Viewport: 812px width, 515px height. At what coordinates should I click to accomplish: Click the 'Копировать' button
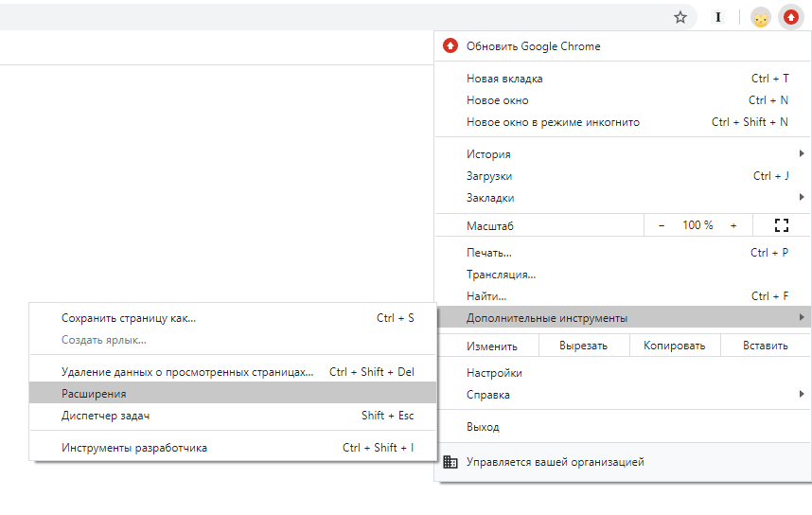point(674,346)
